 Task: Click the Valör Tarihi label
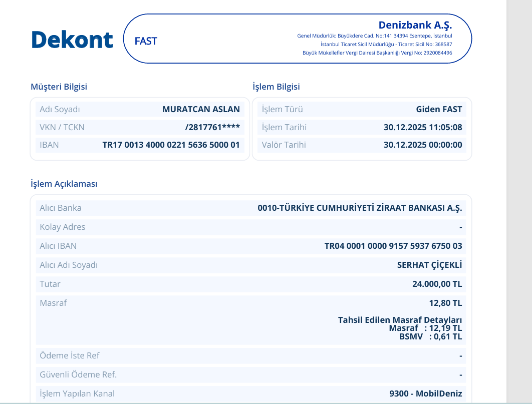284,145
